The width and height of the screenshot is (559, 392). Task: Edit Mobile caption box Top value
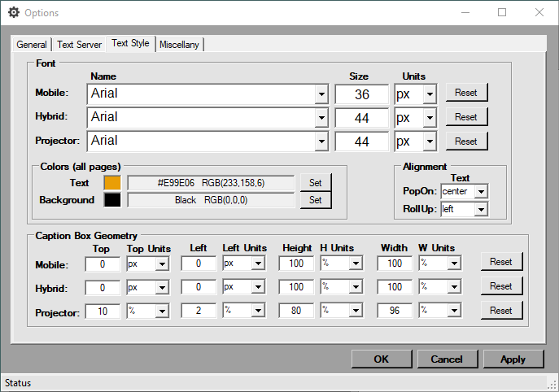pos(103,264)
